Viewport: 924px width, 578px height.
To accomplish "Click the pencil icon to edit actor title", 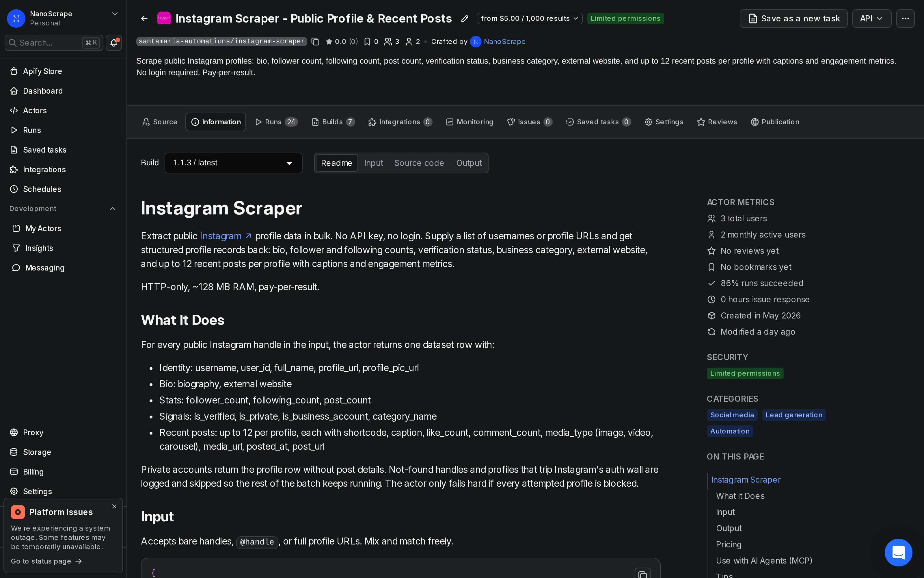I will pyautogui.click(x=464, y=18).
